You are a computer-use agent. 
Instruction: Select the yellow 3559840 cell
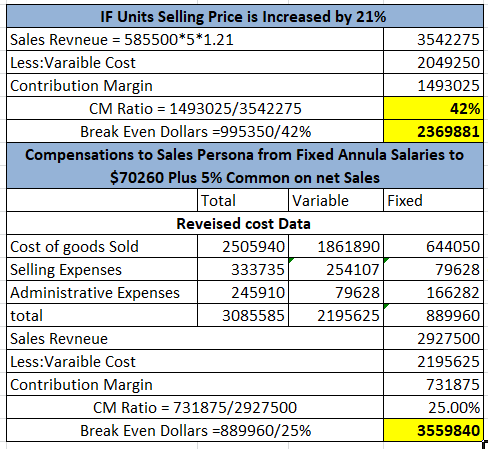pyautogui.click(x=433, y=430)
